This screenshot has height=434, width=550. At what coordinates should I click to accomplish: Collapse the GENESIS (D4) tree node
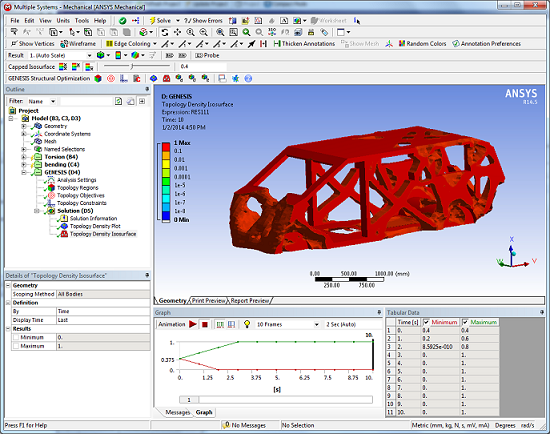pos(24,172)
